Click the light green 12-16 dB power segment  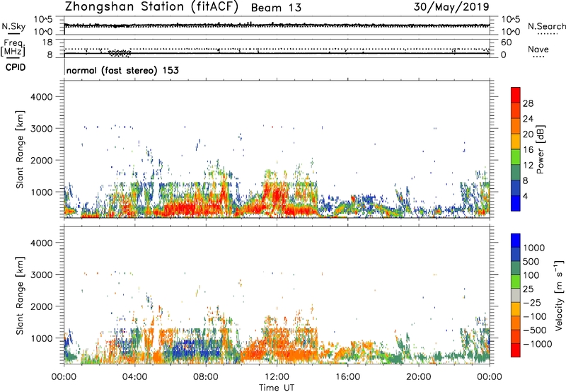(516, 157)
